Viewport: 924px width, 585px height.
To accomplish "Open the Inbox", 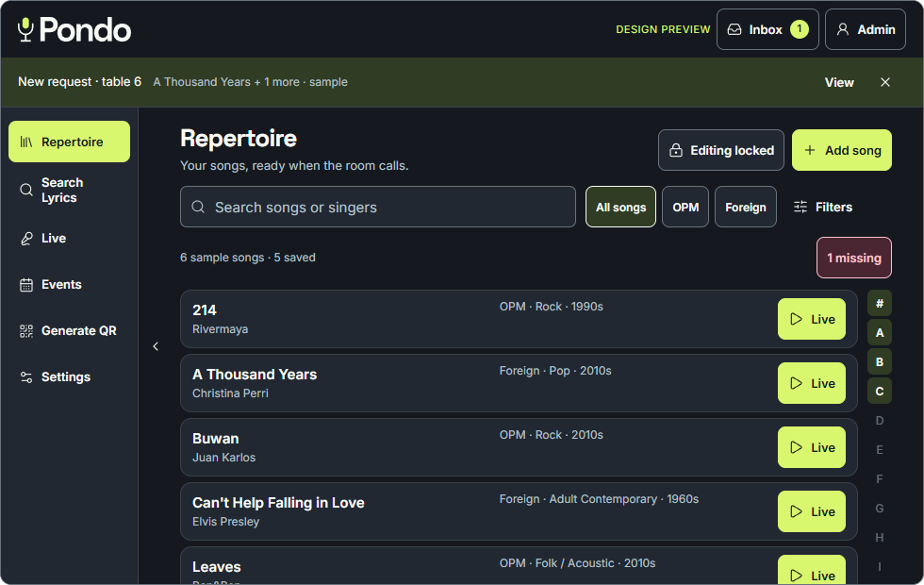I will click(767, 29).
